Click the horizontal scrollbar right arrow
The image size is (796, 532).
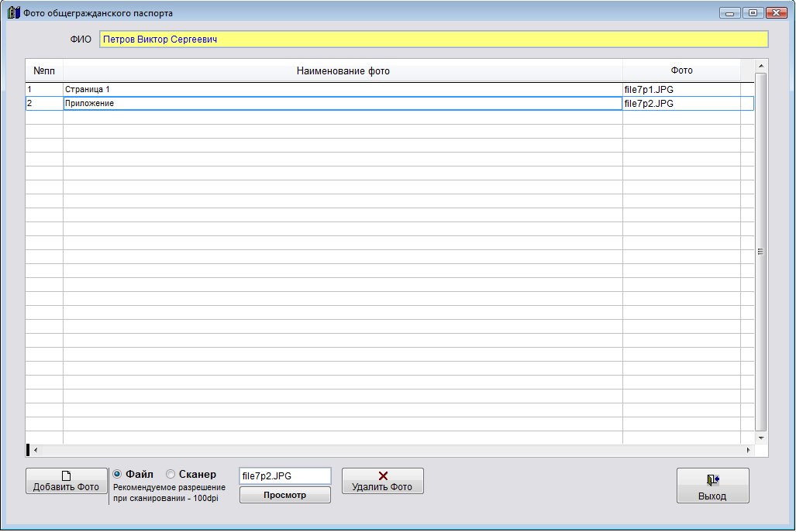[748, 450]
